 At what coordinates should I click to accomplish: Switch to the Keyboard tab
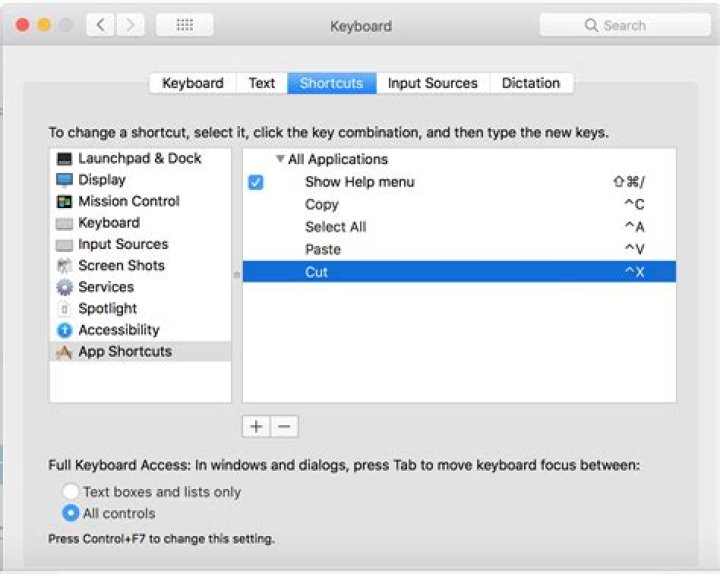[193, 83]
